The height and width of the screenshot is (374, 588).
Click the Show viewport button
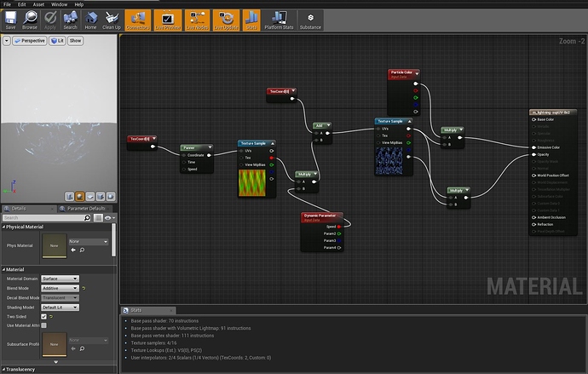pyautogui.click(x=75, y=41)
